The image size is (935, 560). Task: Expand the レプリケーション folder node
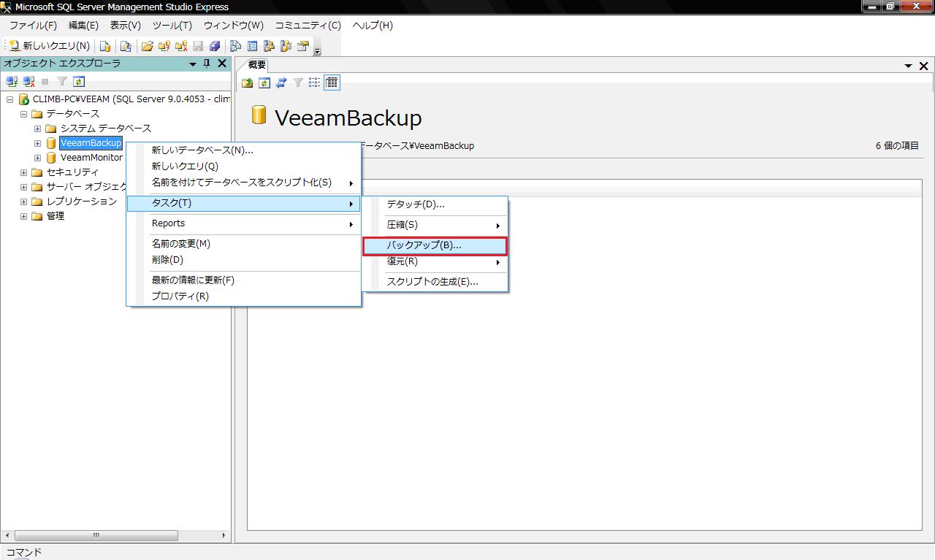click(x=23, y=202)
